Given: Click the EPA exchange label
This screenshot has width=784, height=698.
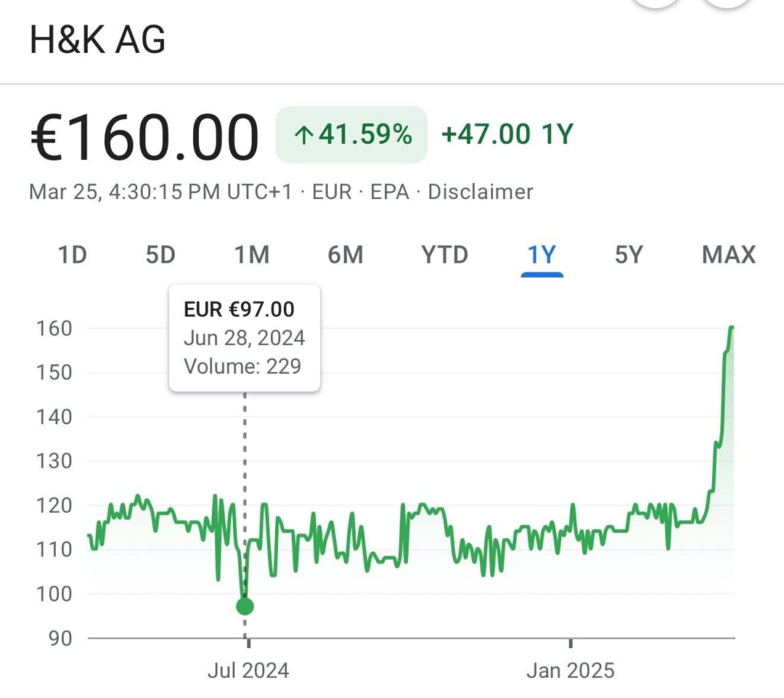Looking at the screenshot, I should pos(390,192).
